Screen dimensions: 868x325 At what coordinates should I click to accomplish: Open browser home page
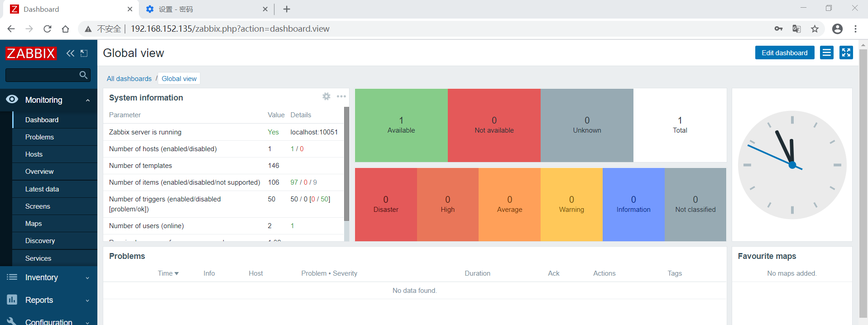pyautogui.click(x=65, y=29)
